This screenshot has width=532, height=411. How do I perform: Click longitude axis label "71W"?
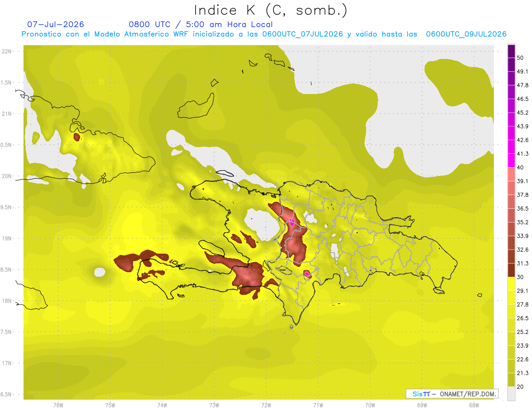coord(318,405)
